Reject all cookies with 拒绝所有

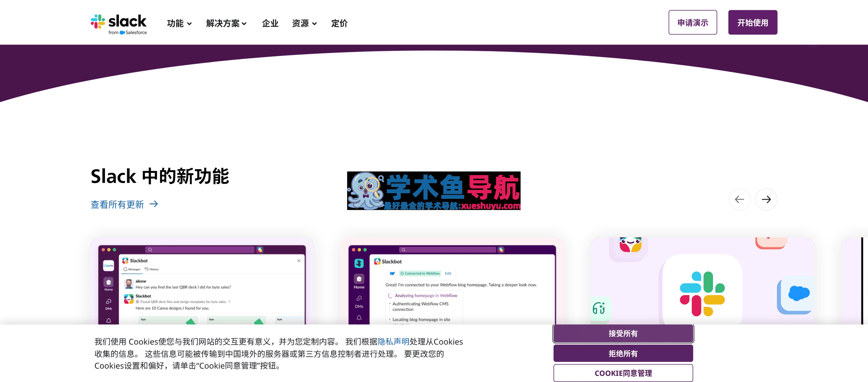point(623,353)
